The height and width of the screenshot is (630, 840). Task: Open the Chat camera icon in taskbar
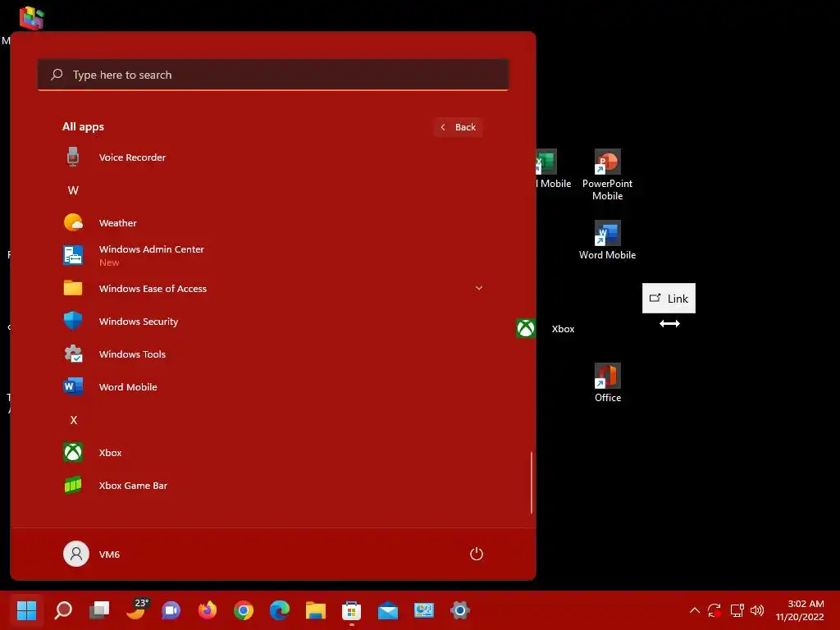pyautogui.click(x=171, y=609)
